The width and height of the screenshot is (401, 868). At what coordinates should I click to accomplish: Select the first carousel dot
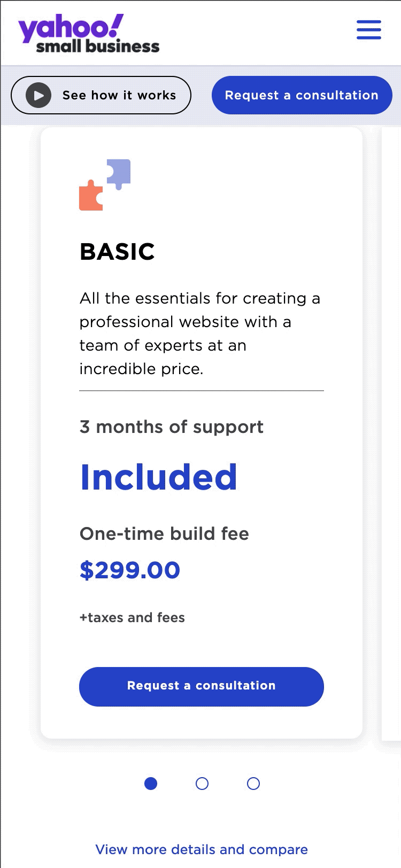tap(151, 784)
